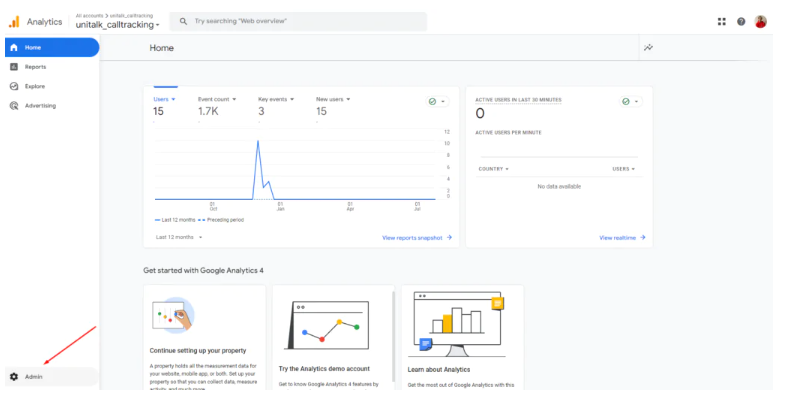Screen dimensions: 785x405
Task: Change the Last 12 months date range
Action: (x=179, y=237)
